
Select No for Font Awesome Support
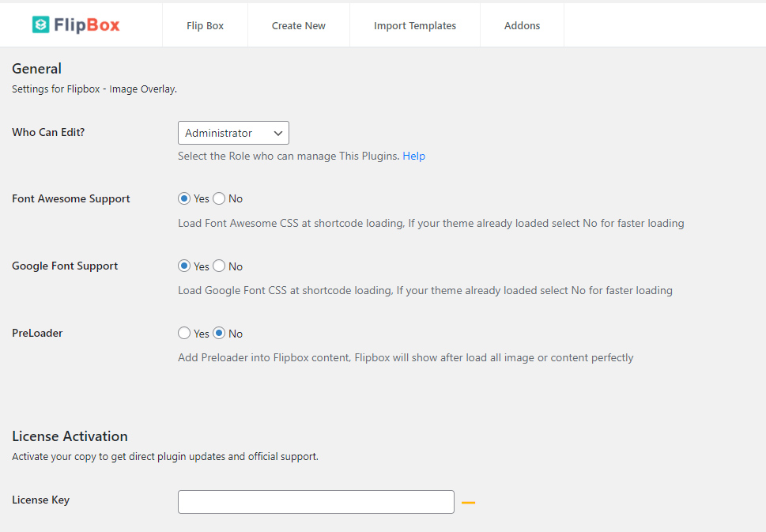pos(219,199)
